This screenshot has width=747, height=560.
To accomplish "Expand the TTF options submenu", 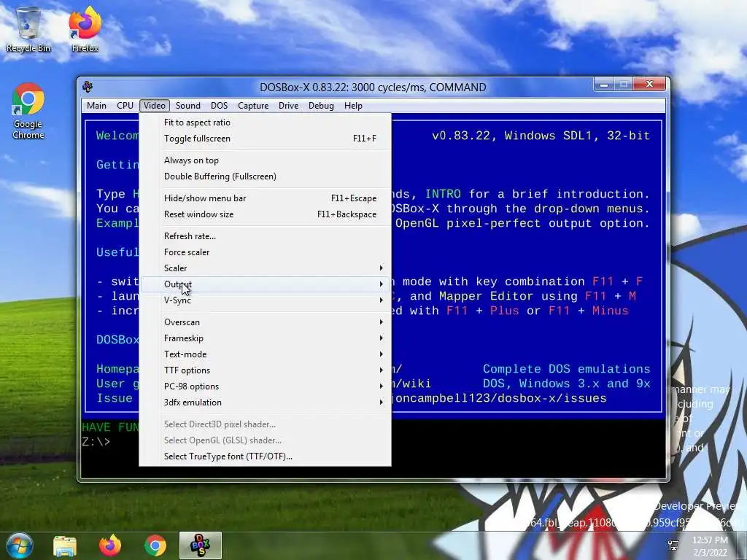I will (265, 370).
